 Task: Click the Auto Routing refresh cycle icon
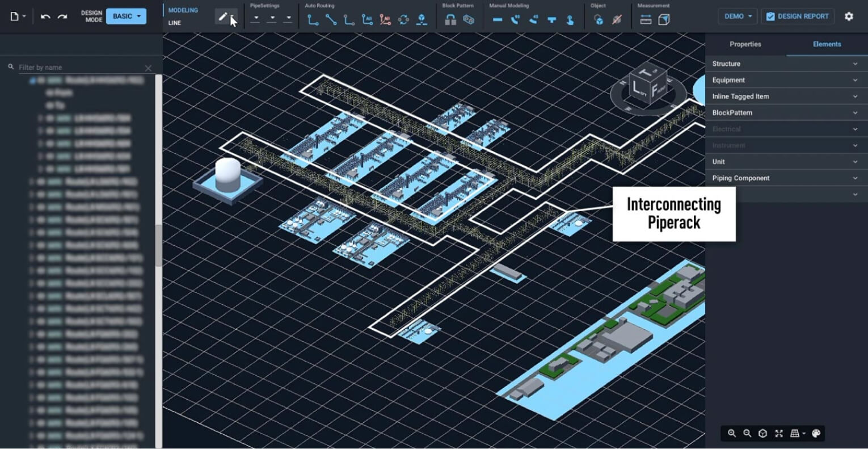[x=403, y=20]
